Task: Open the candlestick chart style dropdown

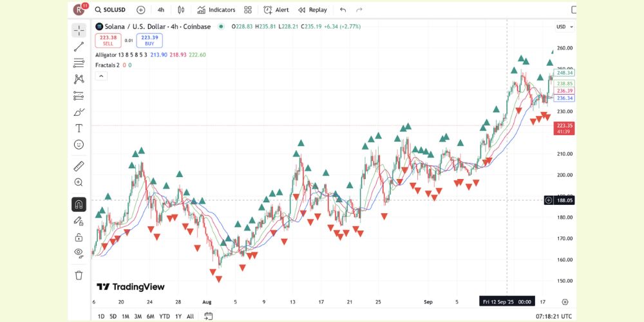Action: (180, 10)
